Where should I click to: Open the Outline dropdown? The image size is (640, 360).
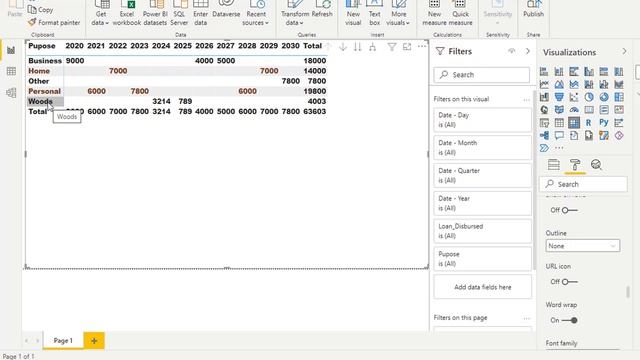pyautogui.click(x=582, y=246)
